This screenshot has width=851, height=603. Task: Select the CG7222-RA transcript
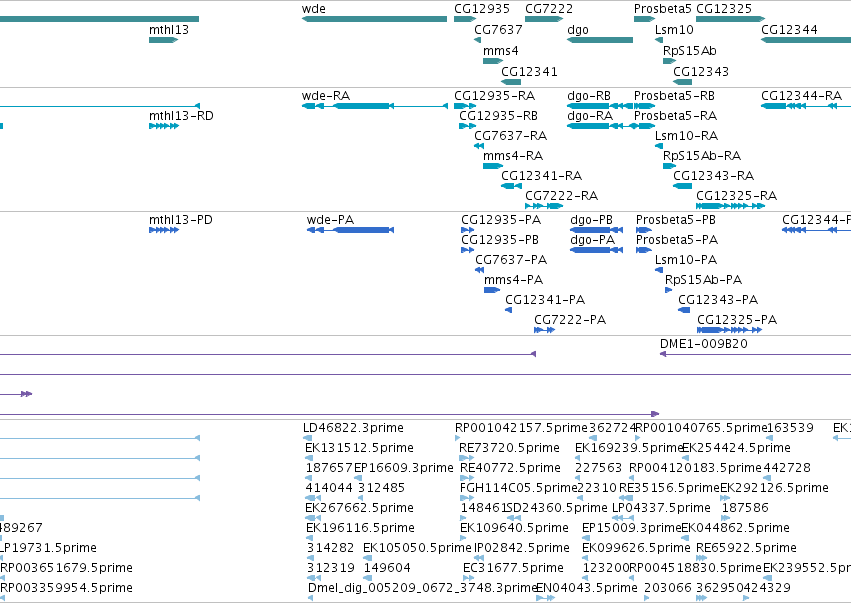click(544, 206)
